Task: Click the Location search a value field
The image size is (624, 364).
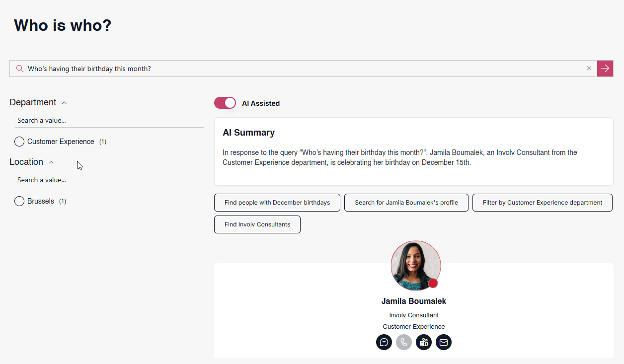Action: pyautogui.click(x=109, y=180)
